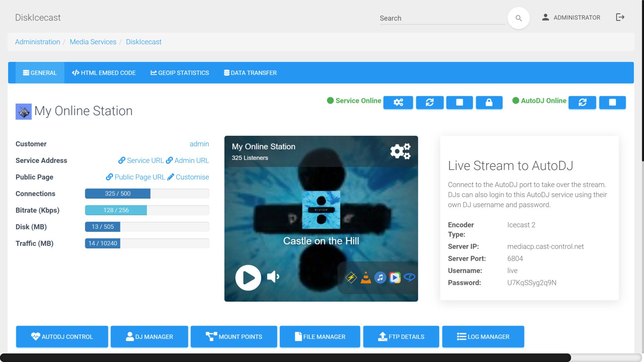
Task: Open the stream in iTunes
Action: tap(380, 278)
